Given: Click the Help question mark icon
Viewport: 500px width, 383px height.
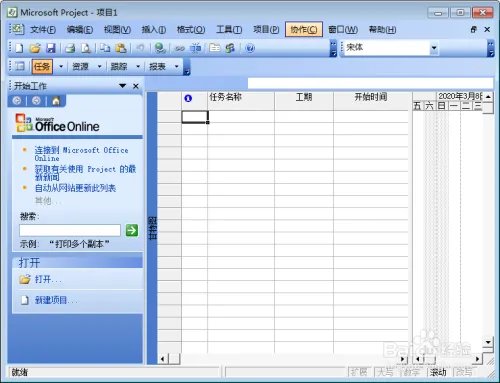Looking at the screenshot, I should coord(250,48).
